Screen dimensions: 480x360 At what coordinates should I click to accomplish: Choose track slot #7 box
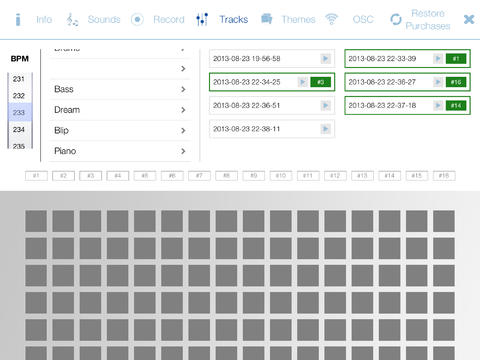click(199, 176)
